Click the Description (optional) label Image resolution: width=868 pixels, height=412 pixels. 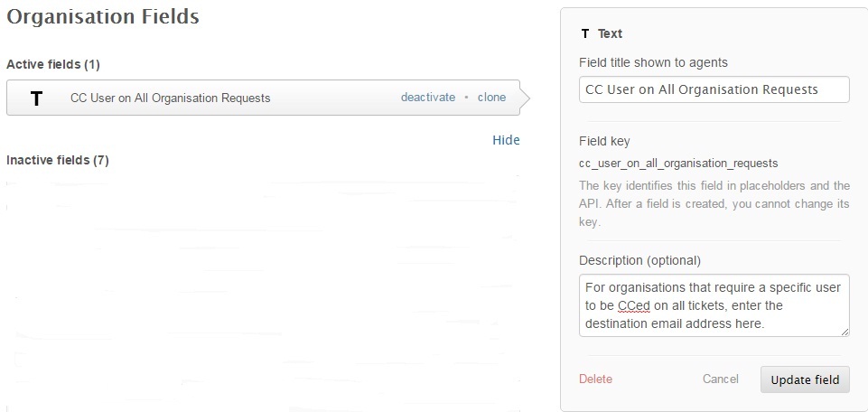click(639, 260)
